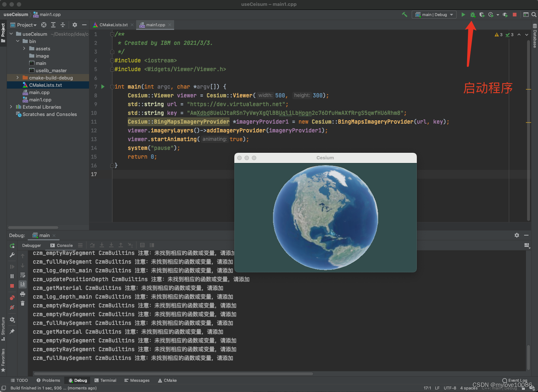Go to next highlighted error arrow
The height and width of the screenshot is (392, 538).
527,35
